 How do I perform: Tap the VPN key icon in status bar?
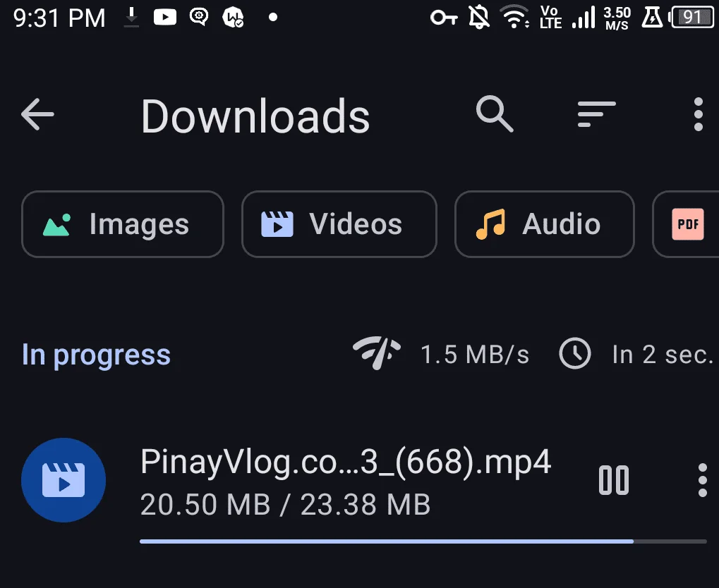pyautogui.click(x=444, y=18)
